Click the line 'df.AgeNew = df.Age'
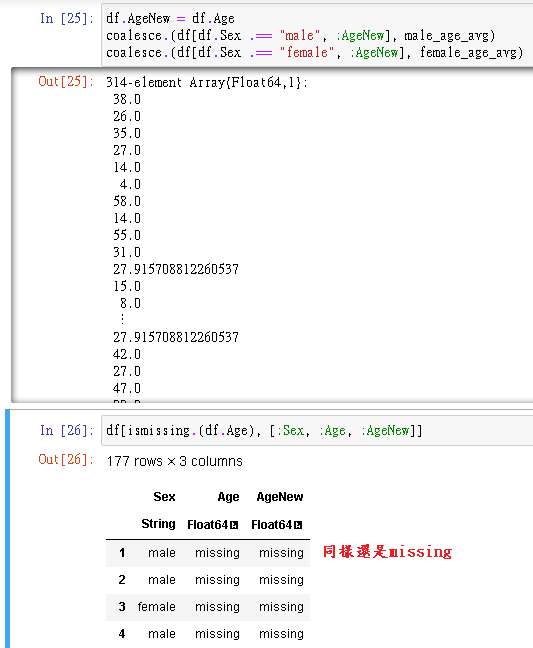 click(x=170, y=19)
